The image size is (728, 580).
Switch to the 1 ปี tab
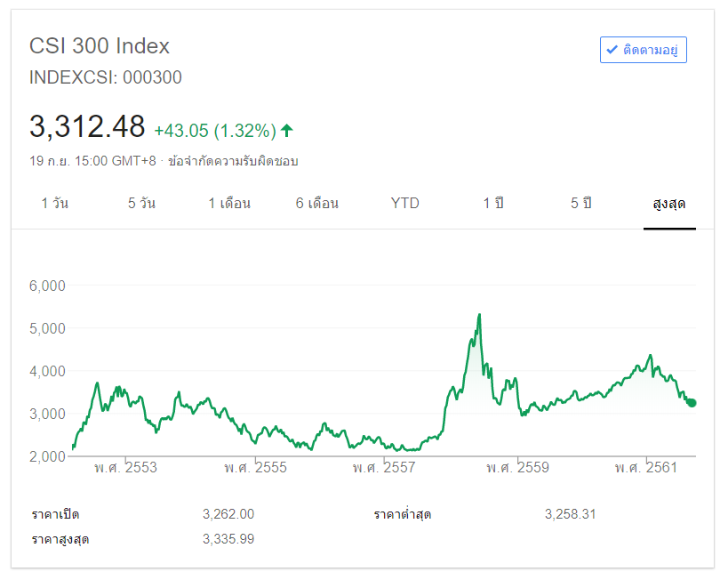pyautogui.click(x=493, y=204)
